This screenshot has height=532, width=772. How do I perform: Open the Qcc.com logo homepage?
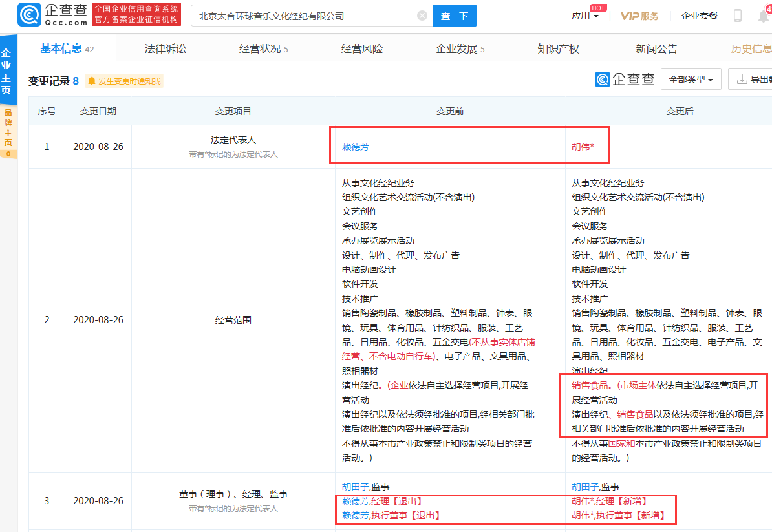[x=52, y=15]
